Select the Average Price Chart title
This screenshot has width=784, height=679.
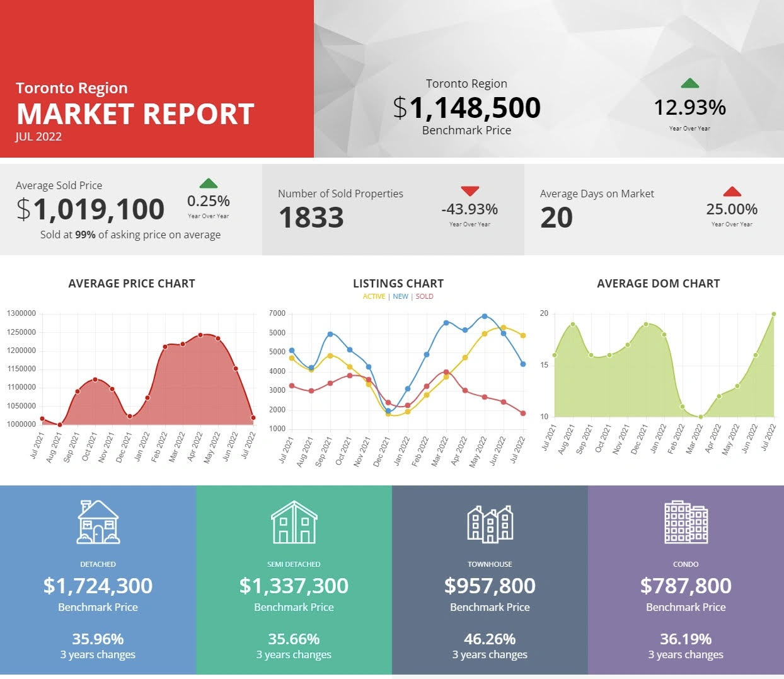tap(132, 284)
